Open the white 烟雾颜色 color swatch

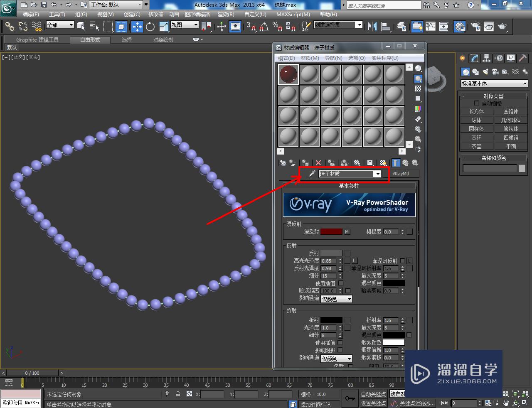point(393,342)
